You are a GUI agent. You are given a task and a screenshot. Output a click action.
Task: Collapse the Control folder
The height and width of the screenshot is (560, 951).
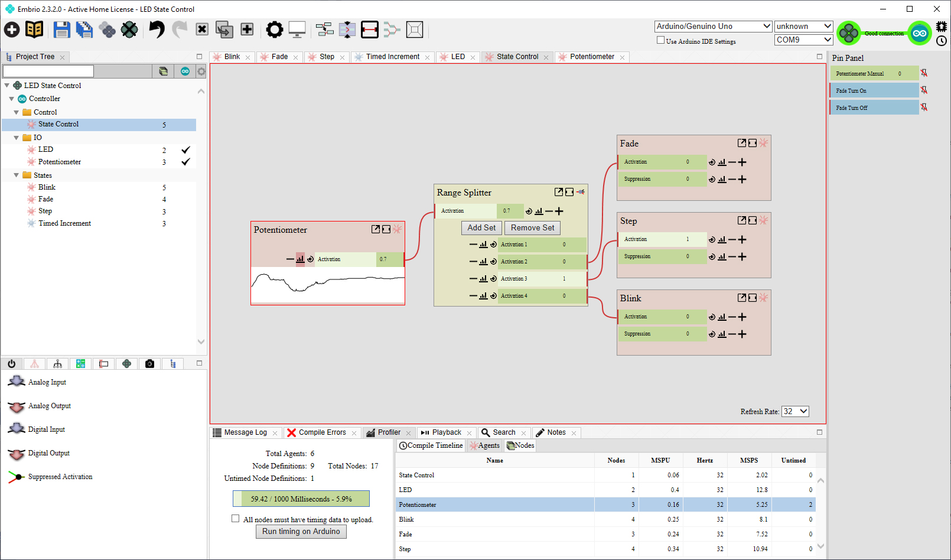[16, 112]
